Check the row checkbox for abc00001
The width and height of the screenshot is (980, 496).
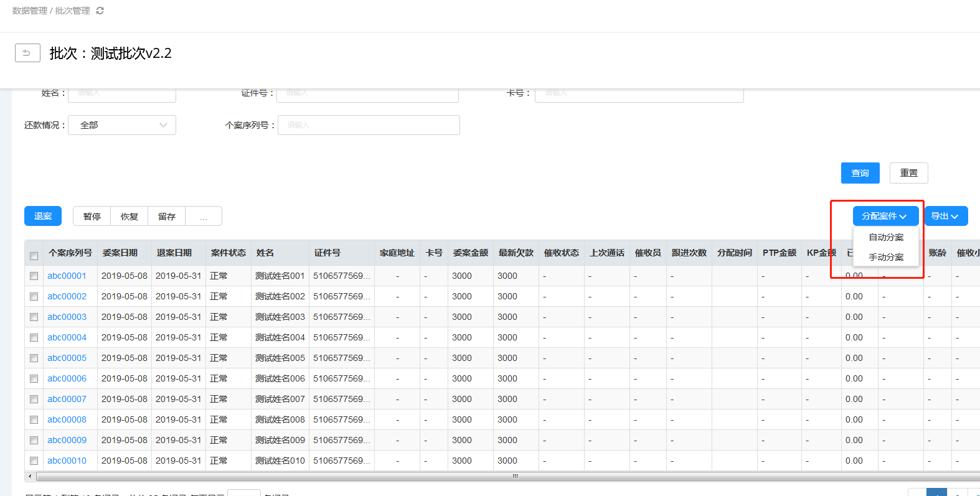[x=34, y=276]
